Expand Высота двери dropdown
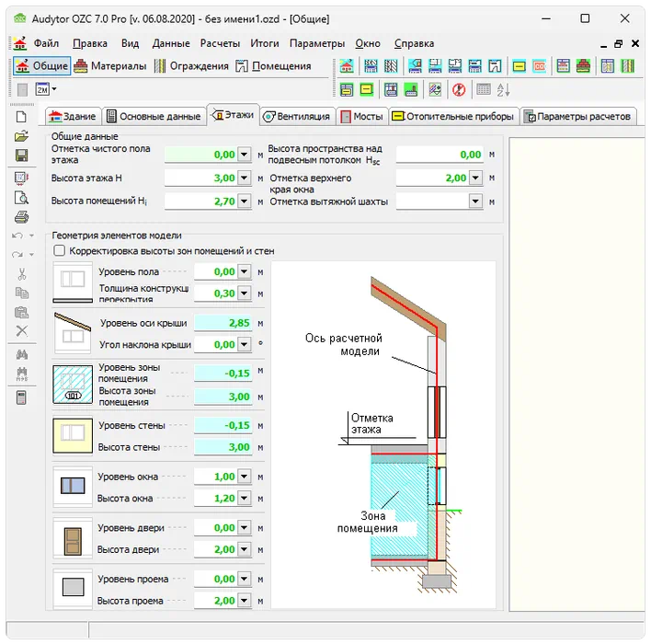This screenshot has width=651, height=644. 245,549
